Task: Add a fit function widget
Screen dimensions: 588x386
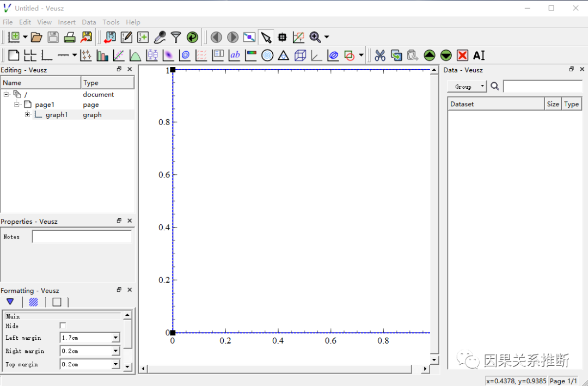Action: (119, 56)
